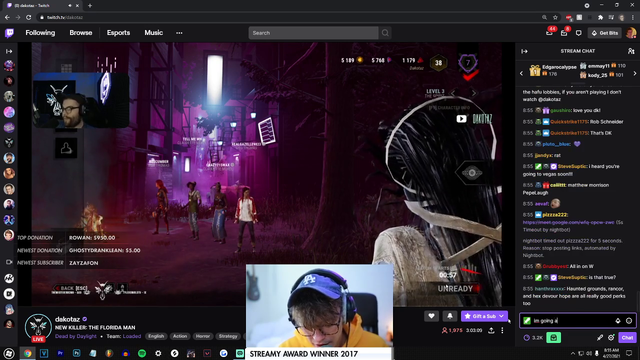Collapse the followed channels sidebar
The image size is (640, 360).
(9, 51)
